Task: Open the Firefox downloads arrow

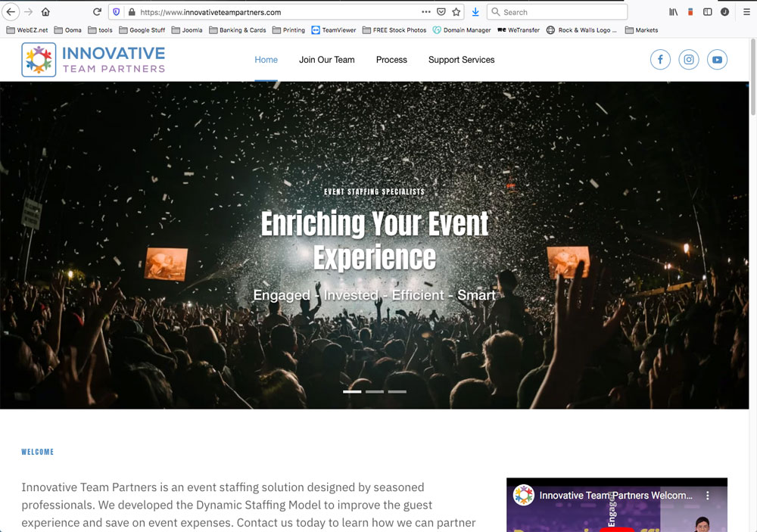Action: click(475, 12)
